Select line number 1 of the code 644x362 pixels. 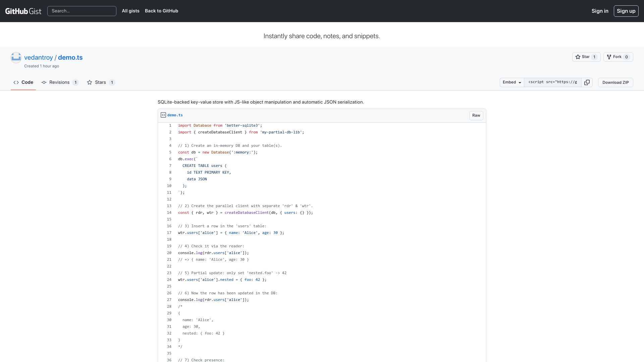[170, 126]
